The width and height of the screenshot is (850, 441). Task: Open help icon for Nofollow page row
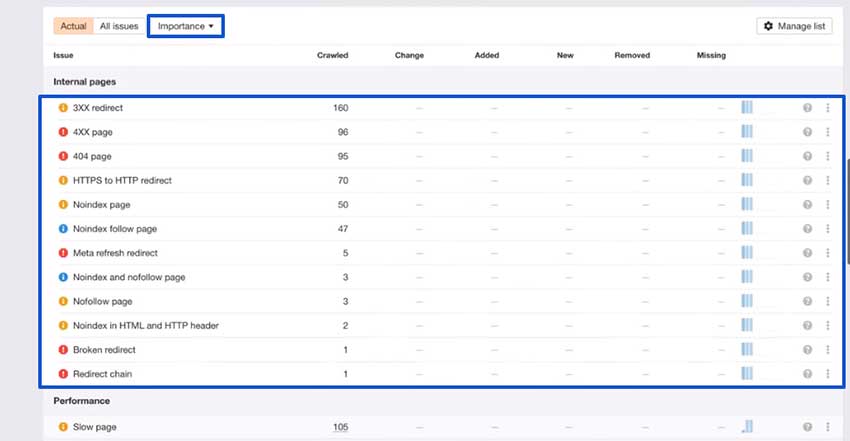pos(807,301)
